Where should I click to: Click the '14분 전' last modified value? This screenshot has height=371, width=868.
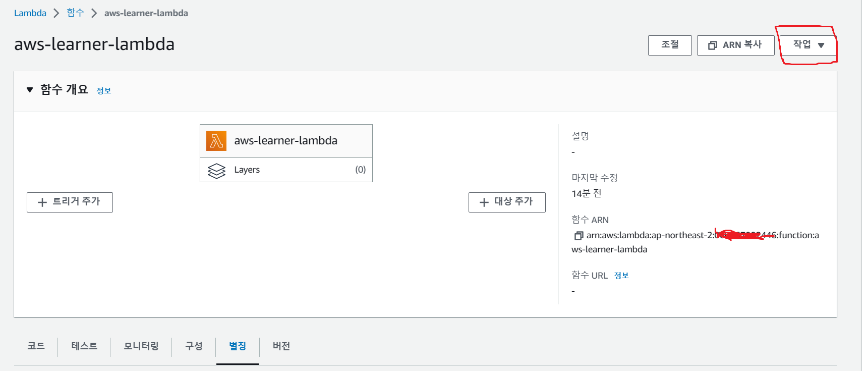point(587,193)
